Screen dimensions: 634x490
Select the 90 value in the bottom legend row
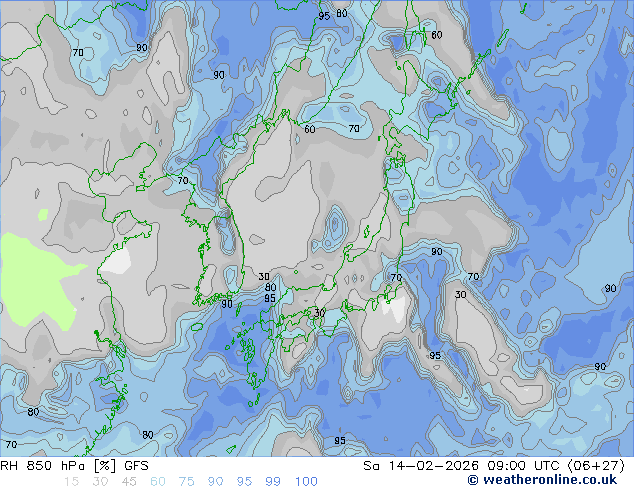click(x=216, y=481)
